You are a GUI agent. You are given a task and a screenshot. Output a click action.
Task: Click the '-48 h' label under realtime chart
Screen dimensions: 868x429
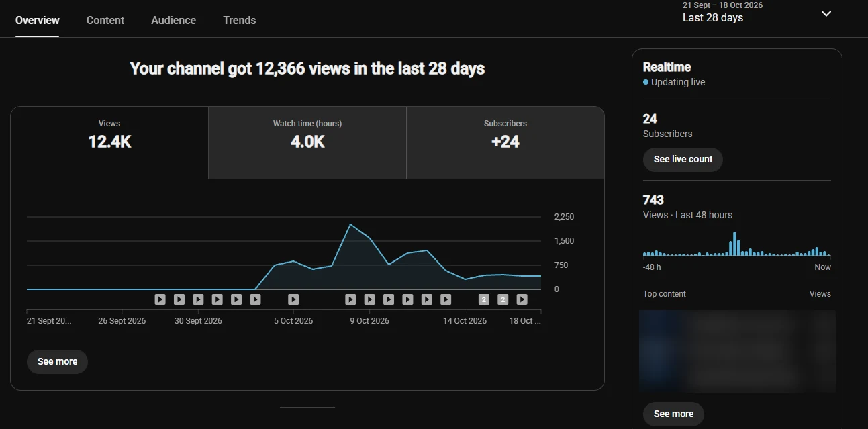click(x=652, y=267)
